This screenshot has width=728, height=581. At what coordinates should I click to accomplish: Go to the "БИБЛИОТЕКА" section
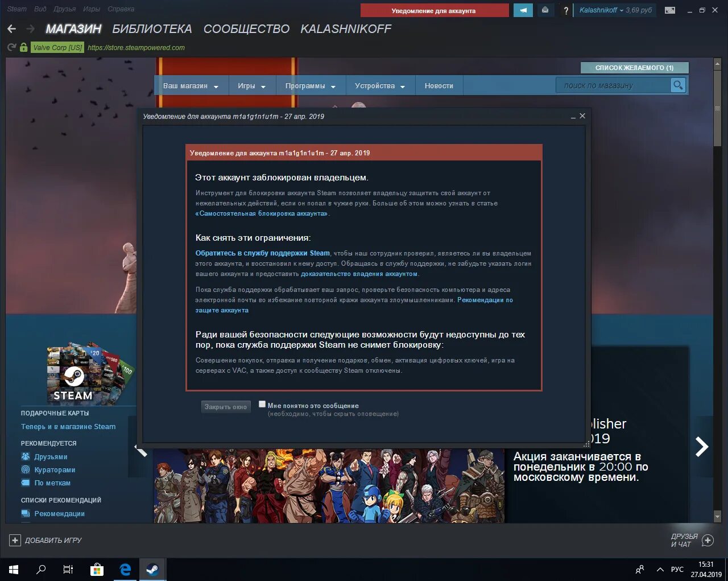[152, 29]
